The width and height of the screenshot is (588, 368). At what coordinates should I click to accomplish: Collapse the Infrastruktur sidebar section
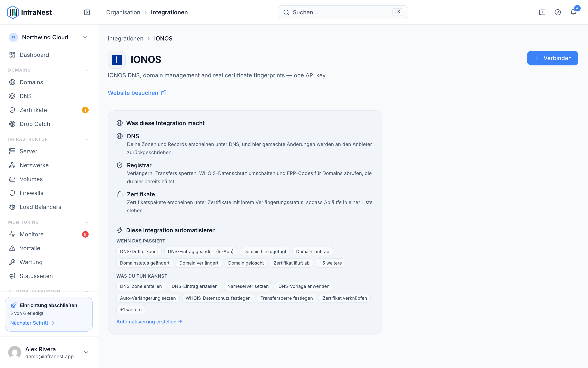[x=86, y=139]
